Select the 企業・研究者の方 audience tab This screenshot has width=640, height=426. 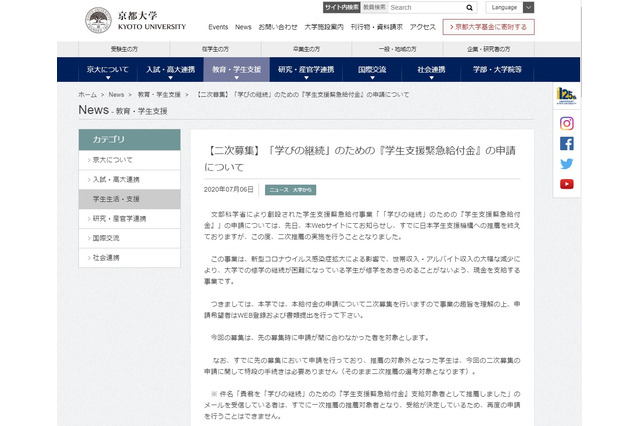(x=489, y=49)
